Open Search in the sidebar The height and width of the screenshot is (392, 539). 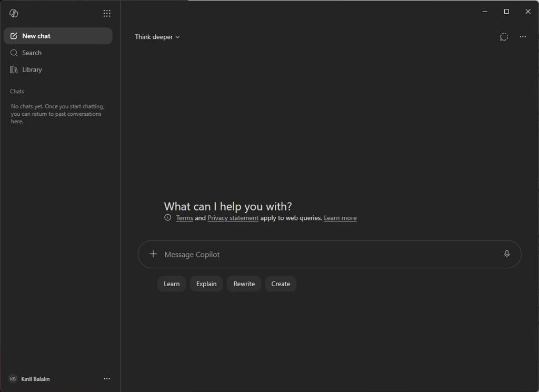point(58,53)
